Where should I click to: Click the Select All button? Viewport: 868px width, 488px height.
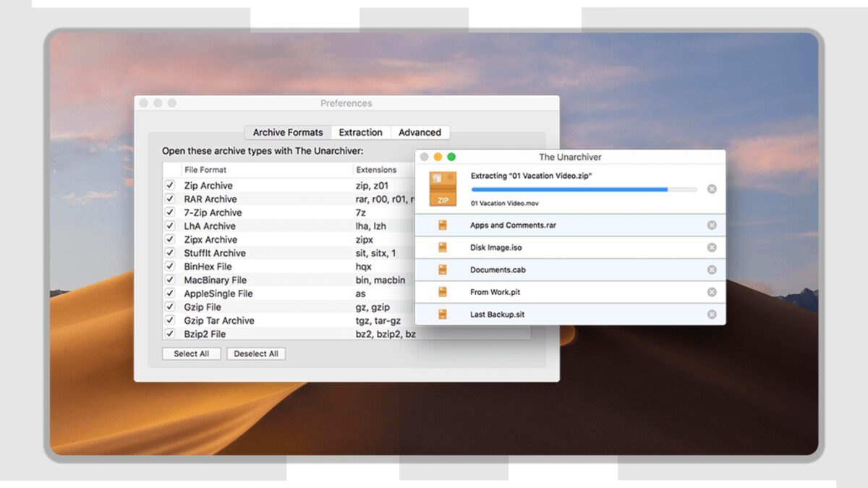191,354
